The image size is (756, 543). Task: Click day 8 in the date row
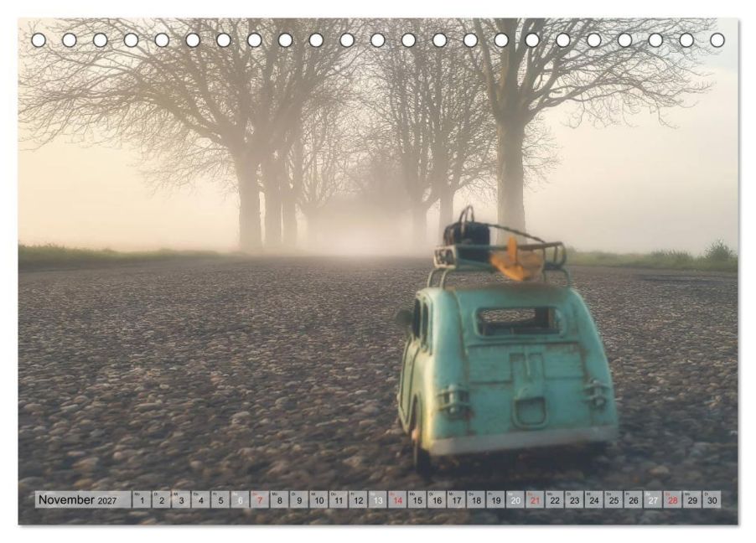tap(279, 499)
